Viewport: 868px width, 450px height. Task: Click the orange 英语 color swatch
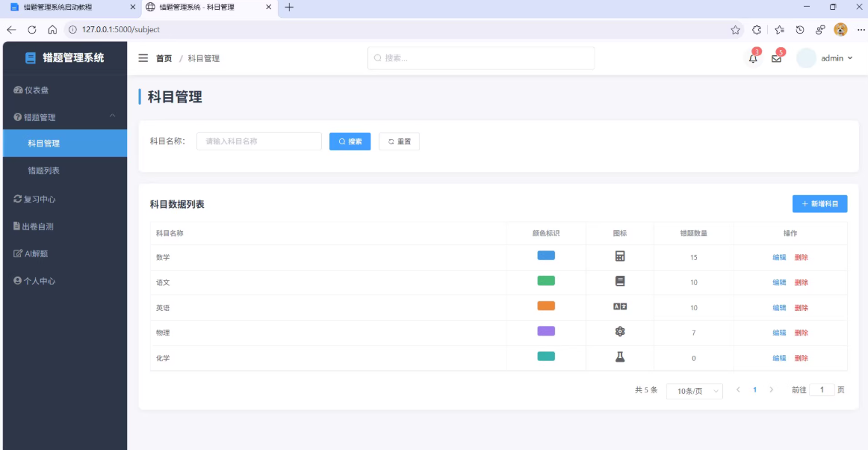(546, 306)
